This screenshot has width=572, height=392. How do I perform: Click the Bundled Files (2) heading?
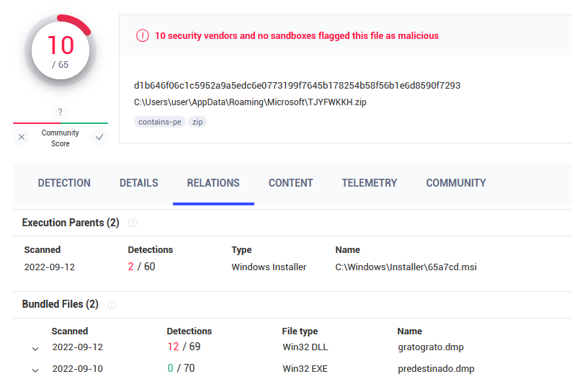point(61,304)
